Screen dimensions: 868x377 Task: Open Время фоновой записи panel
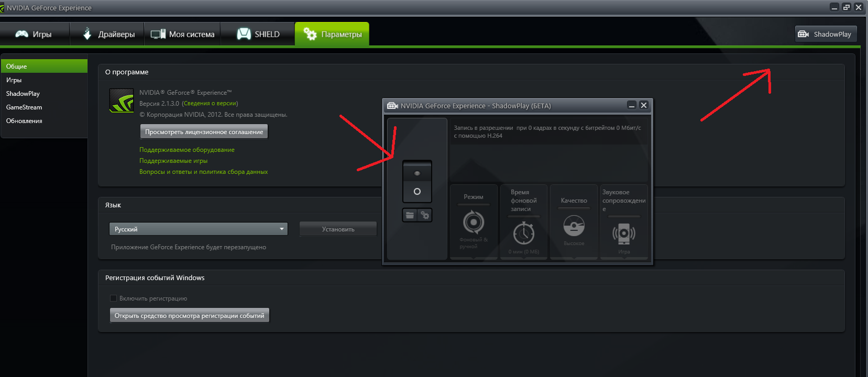[x=524, y=222]
